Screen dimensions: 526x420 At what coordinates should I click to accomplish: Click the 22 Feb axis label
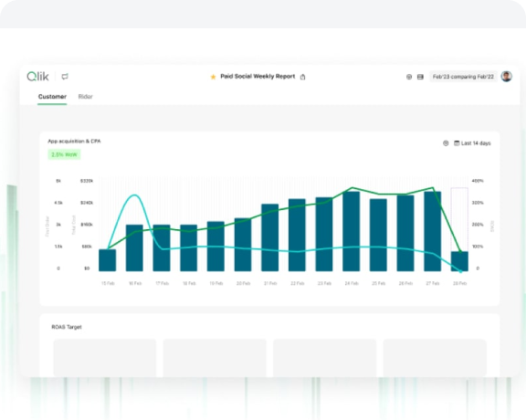(x=297, y=283)
